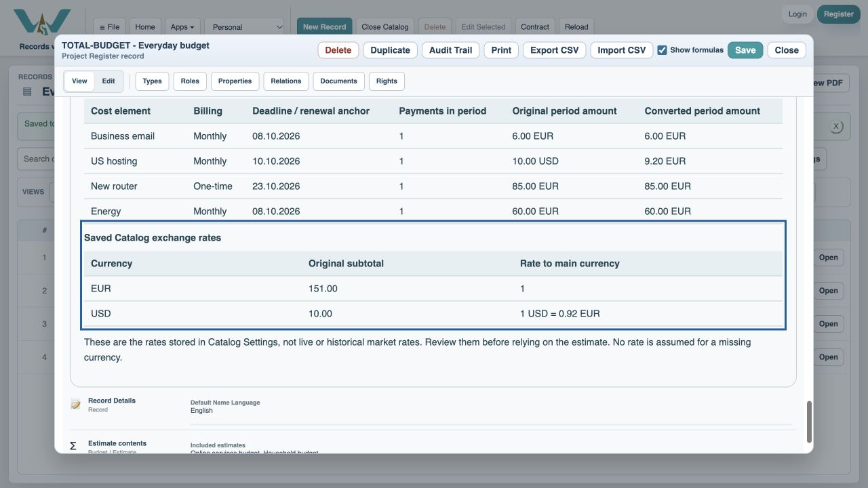Click the dialog's vertical scrollbar thumb

(x=808, y=422)
